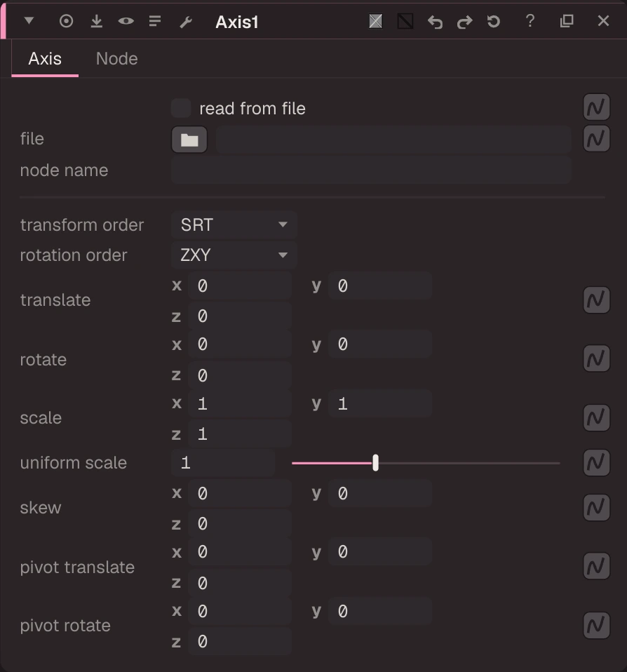
Task: Click the skew y value field
Action: coord(380,493)
